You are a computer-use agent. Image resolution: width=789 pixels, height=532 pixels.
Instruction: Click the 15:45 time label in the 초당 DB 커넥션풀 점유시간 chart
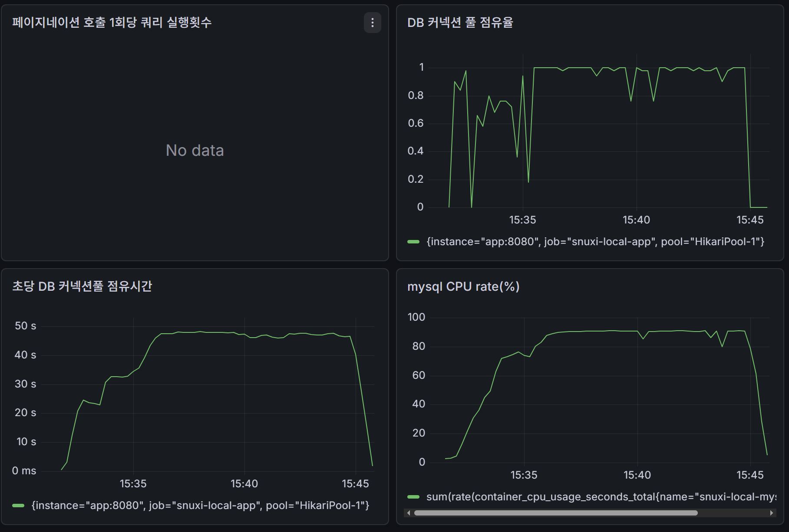(x=355, y=484)
